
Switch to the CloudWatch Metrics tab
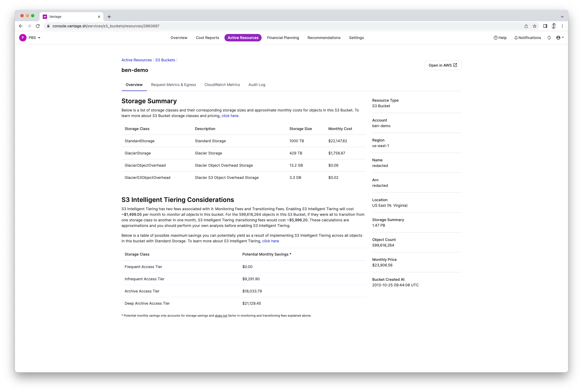[222, 84]
